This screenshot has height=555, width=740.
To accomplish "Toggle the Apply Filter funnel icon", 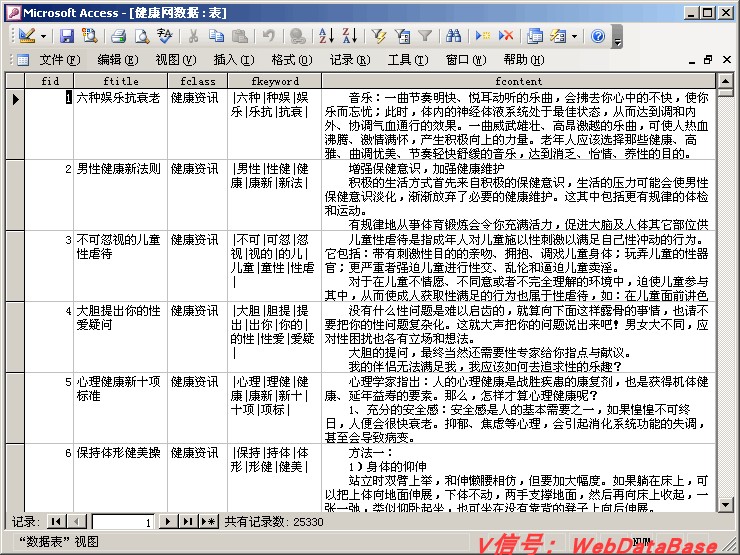I will tap(425, 36).
